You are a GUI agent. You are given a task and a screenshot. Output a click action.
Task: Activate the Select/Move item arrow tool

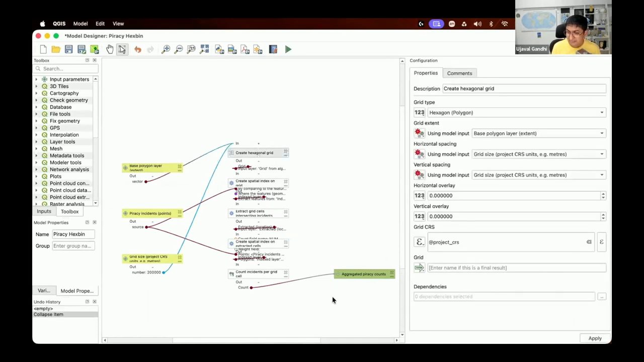pyautogui.click(x=122, y=49)
